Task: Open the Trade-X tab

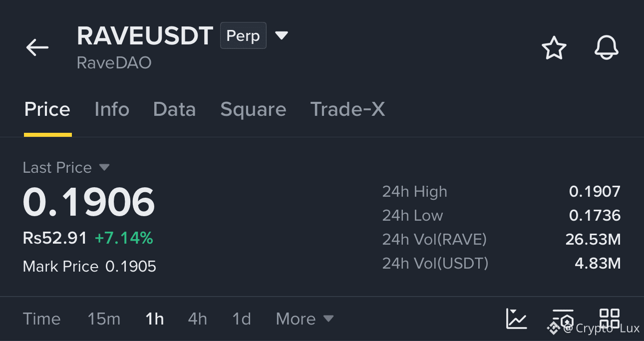Action: pyautogui.click(x=347, y=109)
